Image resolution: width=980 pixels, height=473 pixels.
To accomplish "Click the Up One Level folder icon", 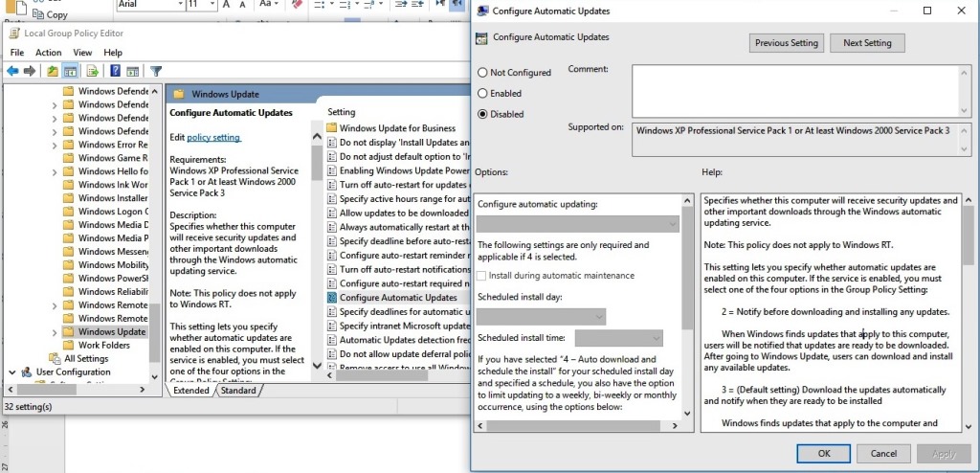I will pyautogui.click(x=54, y=71).
